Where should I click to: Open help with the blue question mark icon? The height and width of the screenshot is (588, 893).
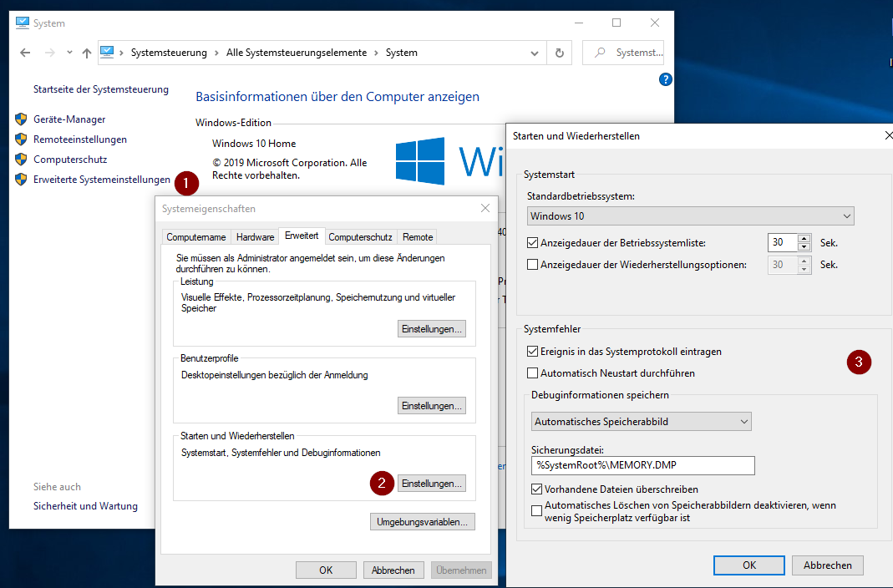pyautogui.click(x=665, y=79)
